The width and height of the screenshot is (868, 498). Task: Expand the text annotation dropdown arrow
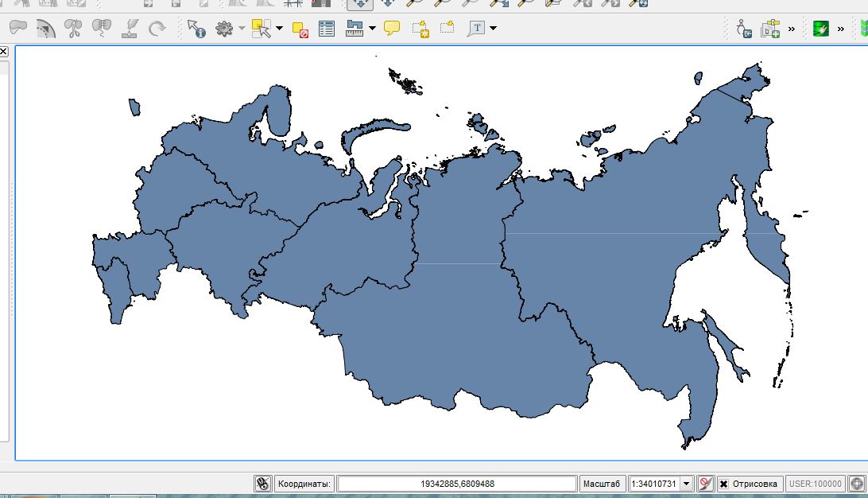coord(494,29)
